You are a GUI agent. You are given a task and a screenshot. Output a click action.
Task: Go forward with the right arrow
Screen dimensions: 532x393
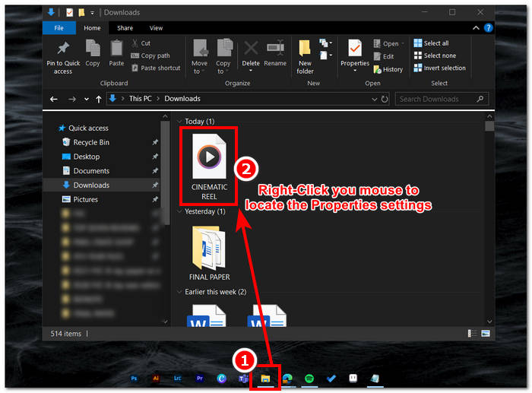point(72,99)
